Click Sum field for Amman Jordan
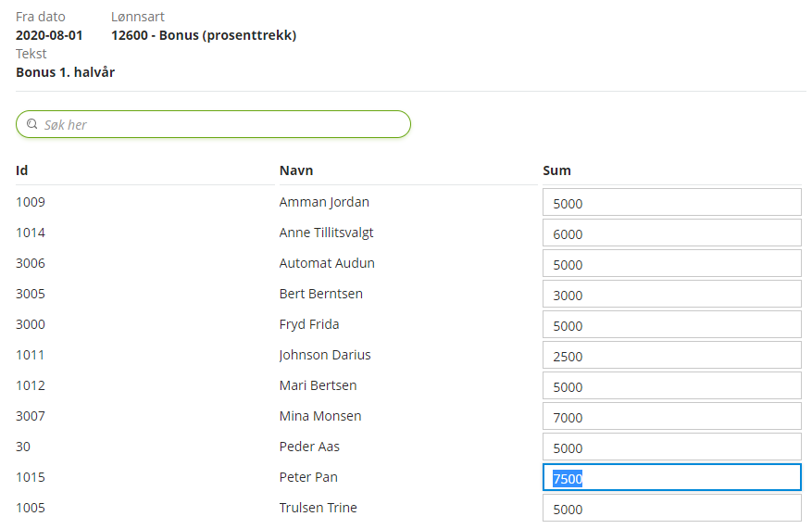This screenshot has width=812, height=529. tap(671, 203)
